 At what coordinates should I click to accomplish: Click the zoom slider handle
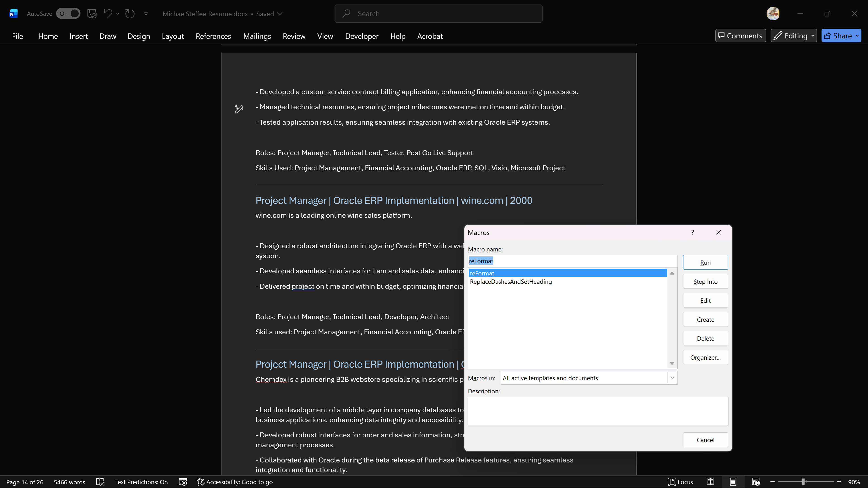[x=803, y=482]
